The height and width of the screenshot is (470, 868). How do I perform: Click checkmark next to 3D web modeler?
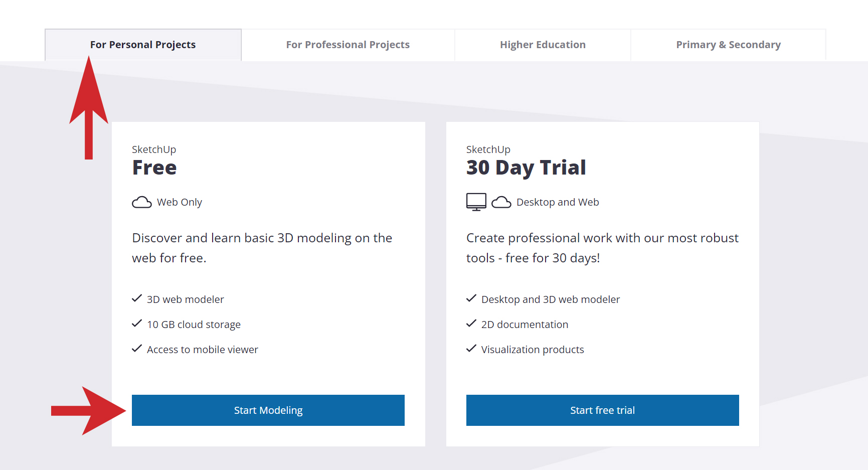137,298
